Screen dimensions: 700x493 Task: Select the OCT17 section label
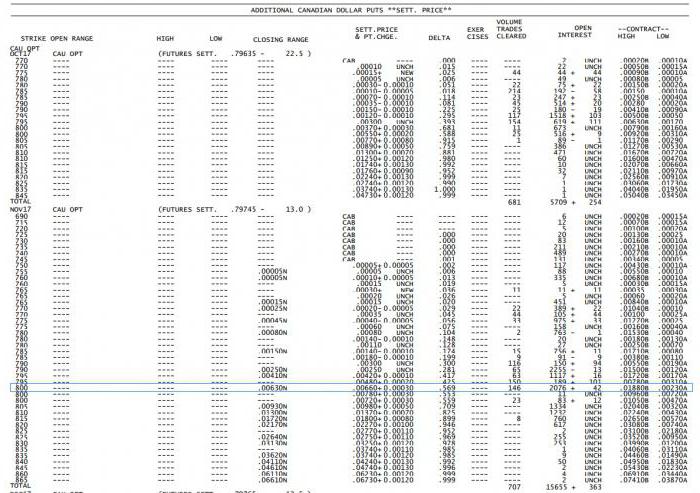[21, 53]
